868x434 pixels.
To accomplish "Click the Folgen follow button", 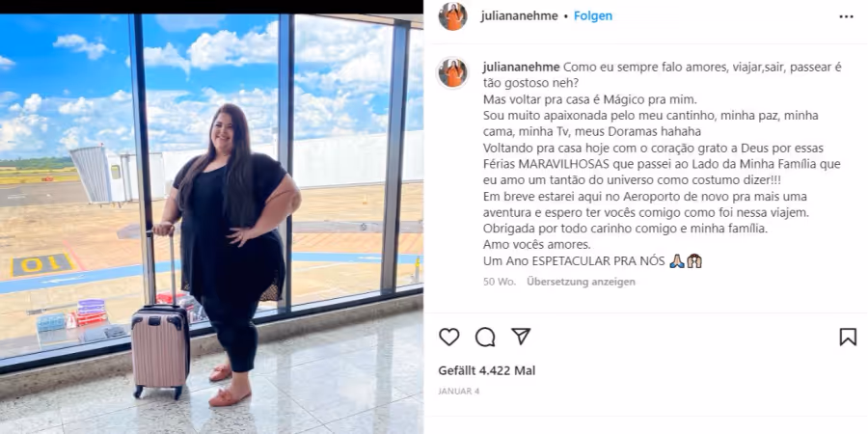I will tap(593, 16).
